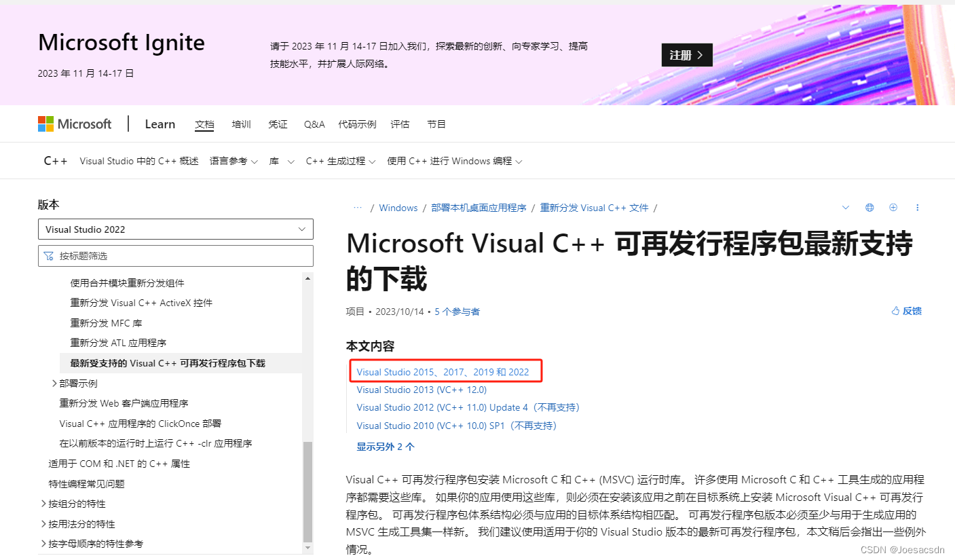Open the Visual Studio 2022 version dropdown
Image resolution: width=955 pixels, height=560 pixels.
coord(176,229)
